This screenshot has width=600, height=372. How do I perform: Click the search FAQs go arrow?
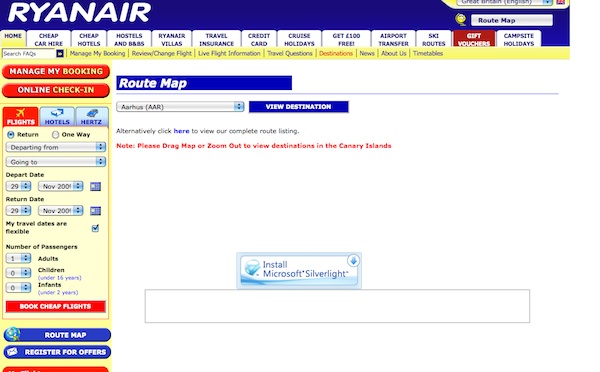pos(60,54)
